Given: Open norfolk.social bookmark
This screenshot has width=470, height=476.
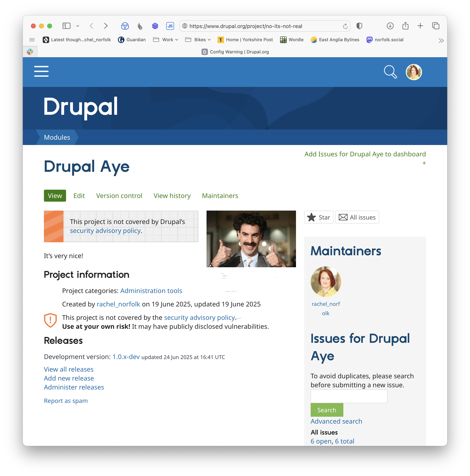Looking at the screenshot, I should point(385,40).
